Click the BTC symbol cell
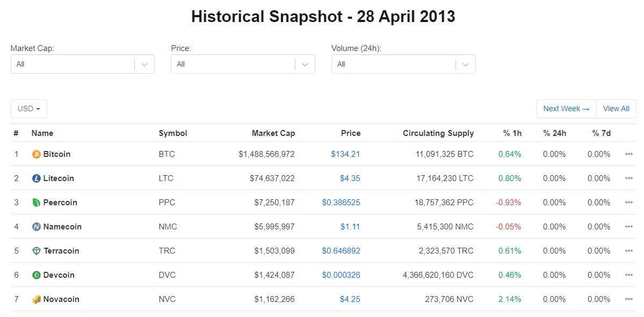Viewport: 644px width, 317px height. click(167, 154)
